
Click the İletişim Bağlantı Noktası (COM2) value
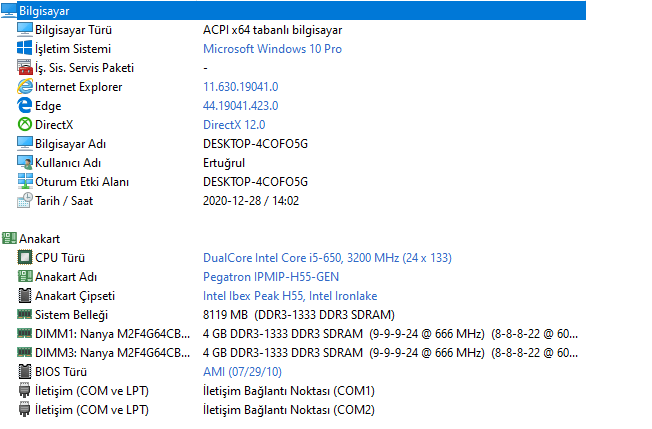click(x=289, y=410)
